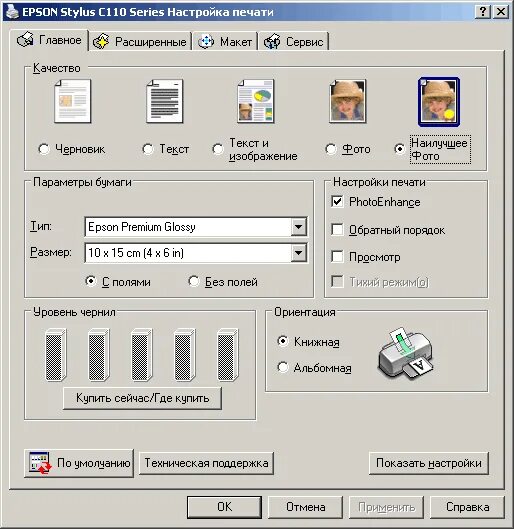Switch to the Главное tab
Viewport: 514px width, 529px height.
click(x=49, y=40)
